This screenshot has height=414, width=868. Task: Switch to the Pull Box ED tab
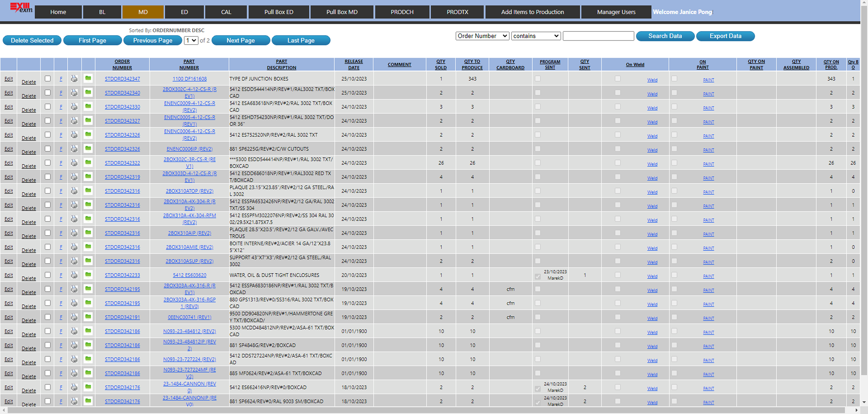pos(279,12)
